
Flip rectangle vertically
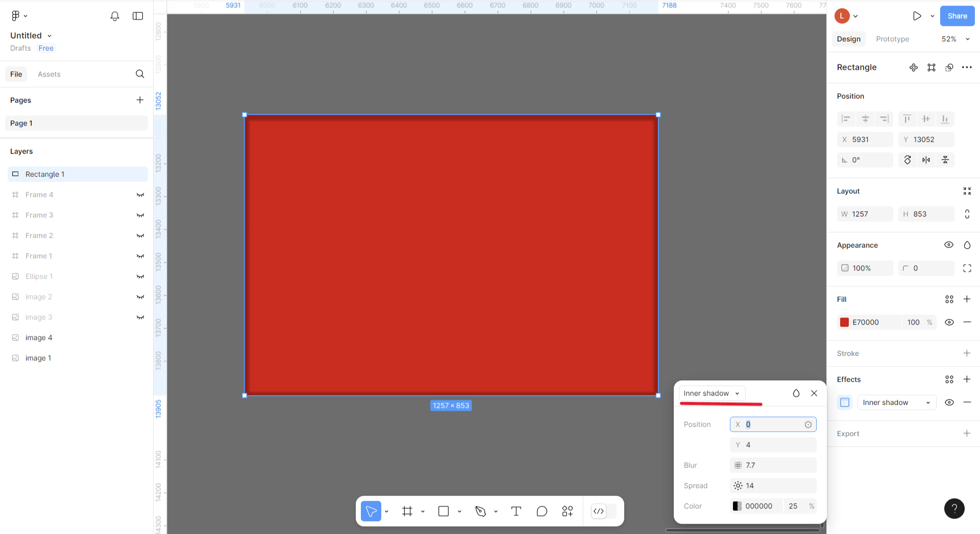945,160
